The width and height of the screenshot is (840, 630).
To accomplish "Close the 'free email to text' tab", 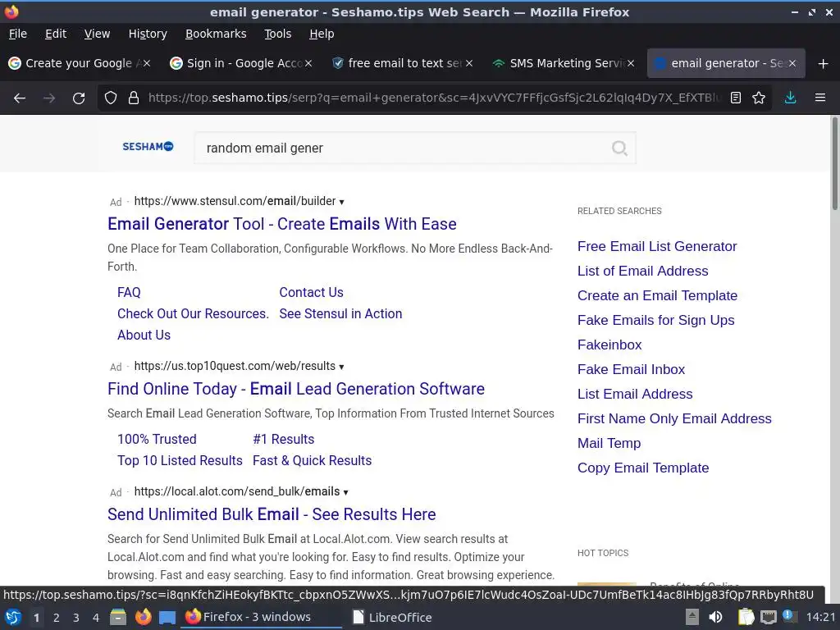I will pyautogui.click(x=469, y=63).
